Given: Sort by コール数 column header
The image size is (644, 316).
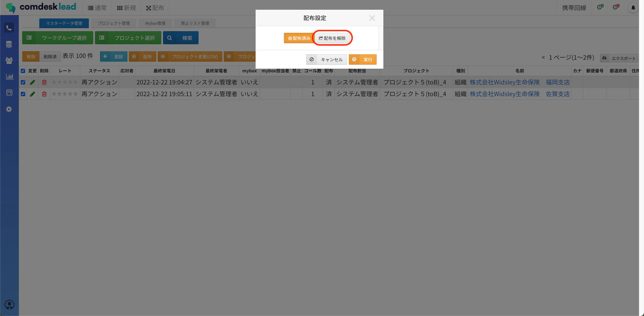Looking at the screenshot, I should [x=313, y=71].
